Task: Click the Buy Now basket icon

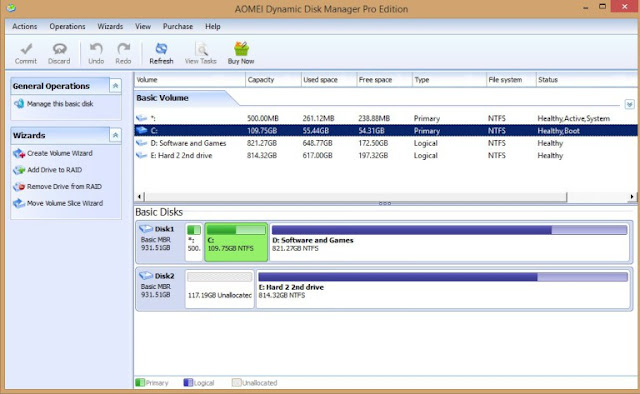Action: tap(241, 49)
